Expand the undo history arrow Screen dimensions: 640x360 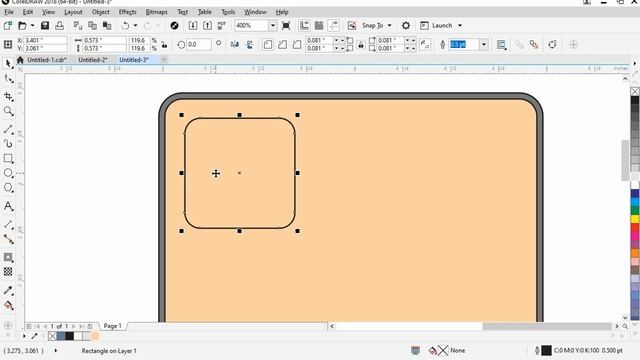click(136, 26)
